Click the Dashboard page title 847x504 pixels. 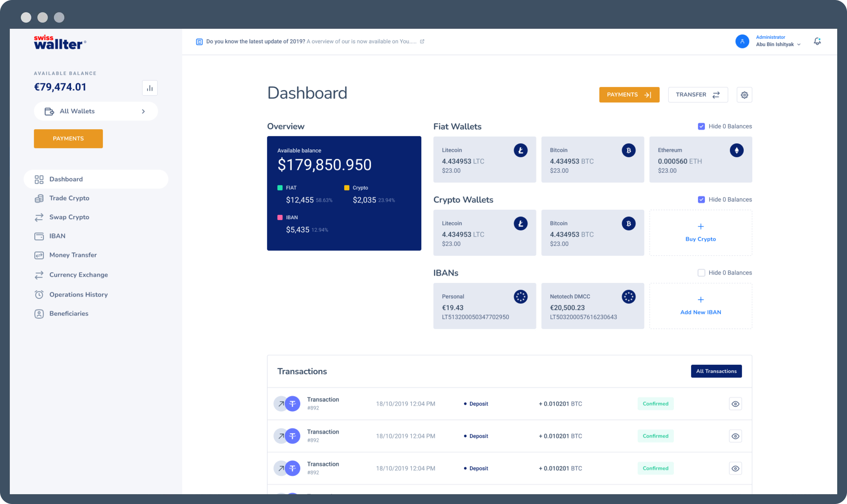tap(307, 93)
